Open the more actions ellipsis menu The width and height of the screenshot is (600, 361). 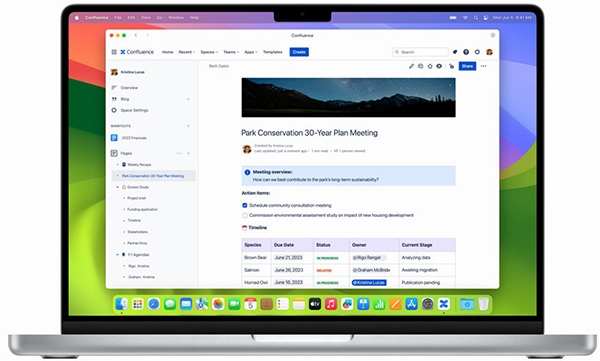pos(484,66)
